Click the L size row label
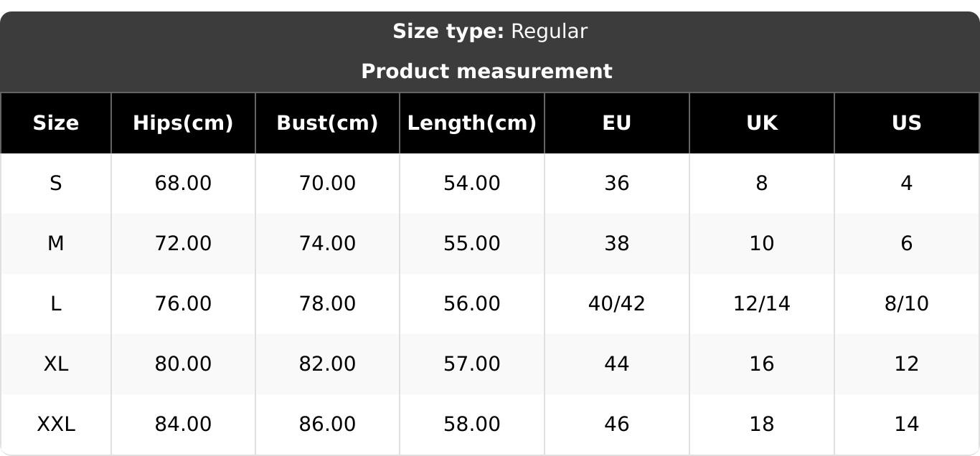The image size is (980, 456). tap(56, 304)
